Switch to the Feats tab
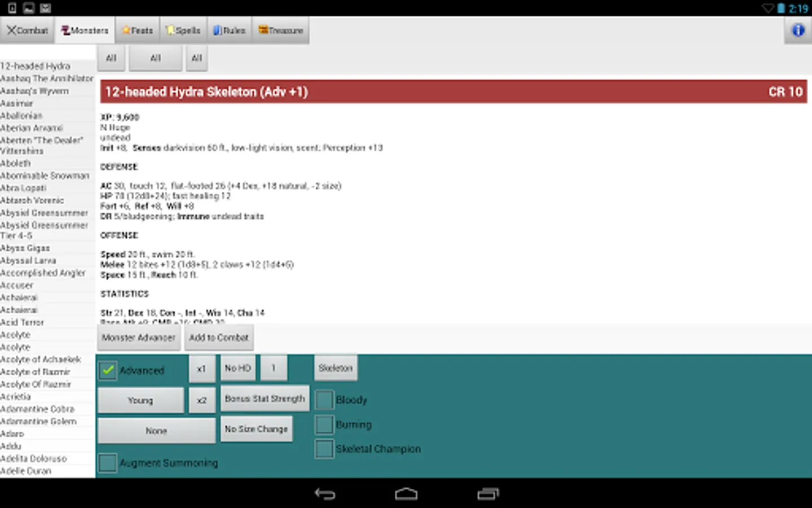The image size is (812, 508). click(x=137, y=30)
